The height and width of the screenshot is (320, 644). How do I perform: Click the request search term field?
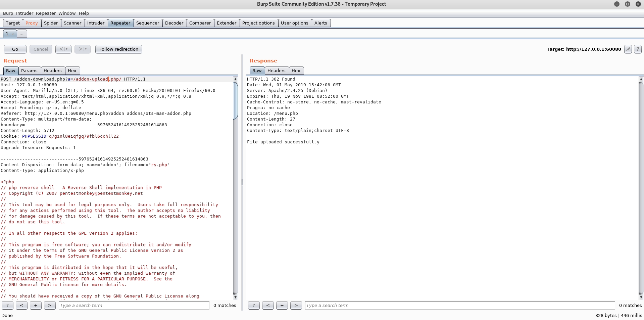(x=134, y=305)
